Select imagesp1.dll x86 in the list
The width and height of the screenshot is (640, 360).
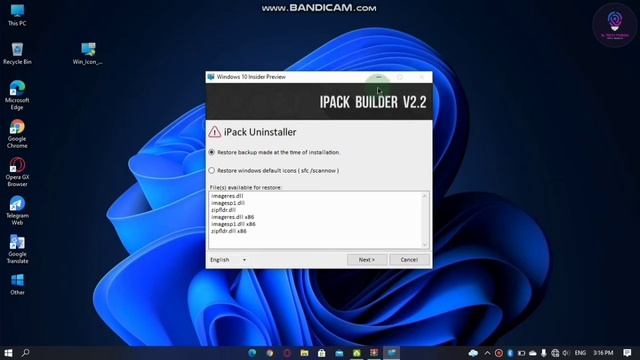[x=233, y=224]
